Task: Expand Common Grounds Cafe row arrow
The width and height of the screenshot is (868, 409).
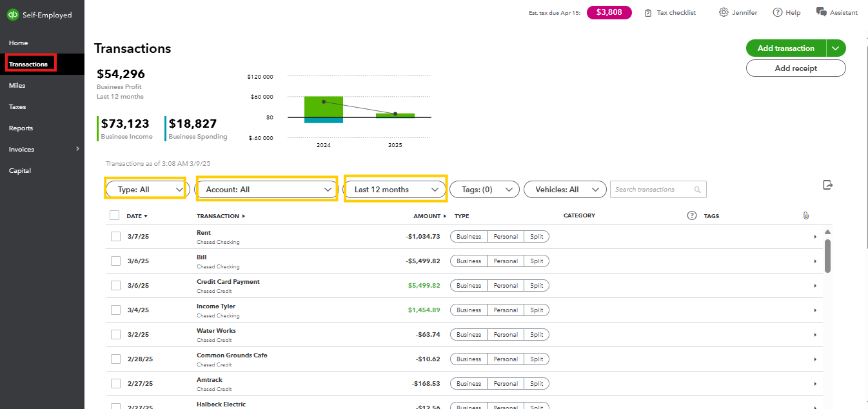Action: coord(815,359)
